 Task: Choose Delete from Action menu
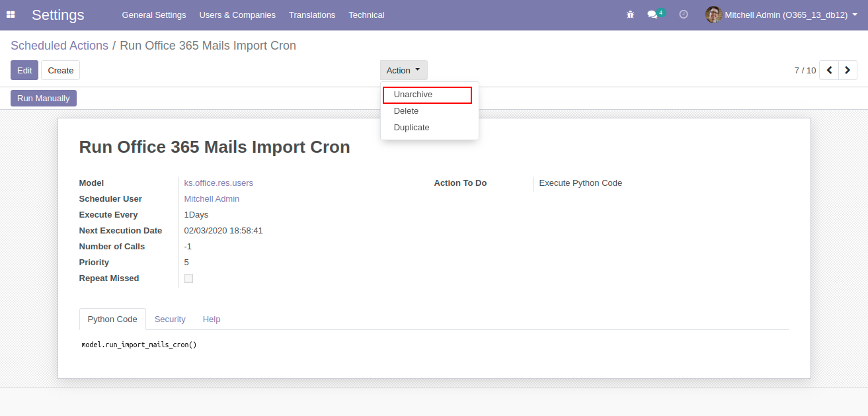pyautogui.click(x=430, y=111)
